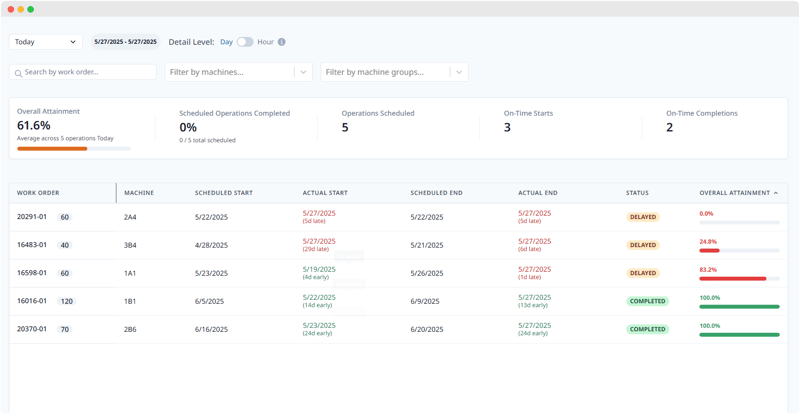This screenshot has height=414, width=800.
Task: Click scheduled start 6/16/2025
Action: point(211,330)
